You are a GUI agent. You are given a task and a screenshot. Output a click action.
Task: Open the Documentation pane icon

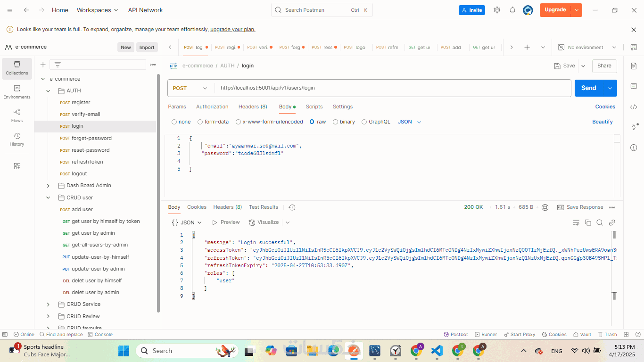pyautogui.click(x=634, y=66)
